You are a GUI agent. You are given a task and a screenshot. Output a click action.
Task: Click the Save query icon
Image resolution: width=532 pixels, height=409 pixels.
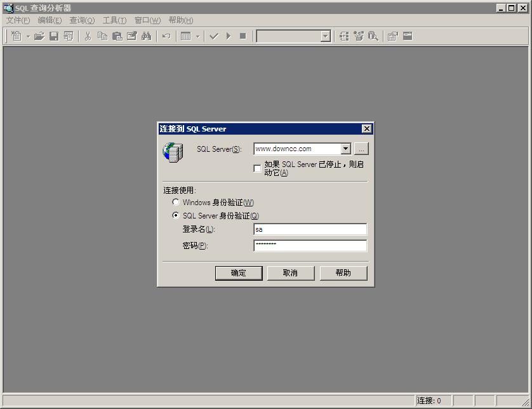click(x=54, y=36)
